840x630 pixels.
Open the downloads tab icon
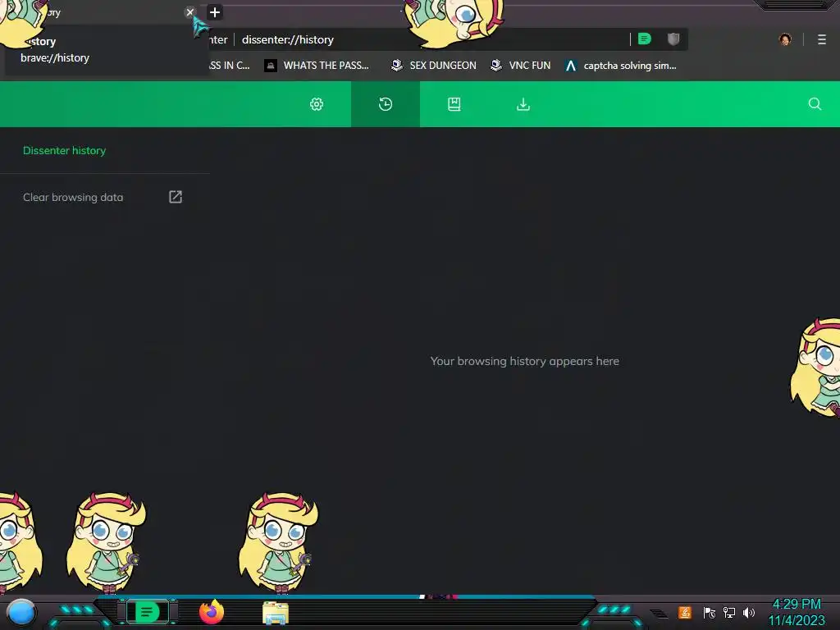pos(523,104)
